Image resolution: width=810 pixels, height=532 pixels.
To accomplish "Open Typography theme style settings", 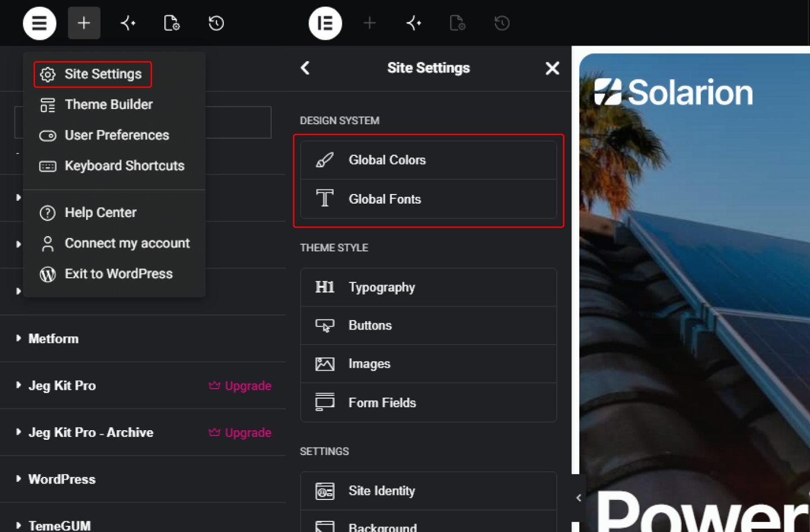I will click(429, 287).
